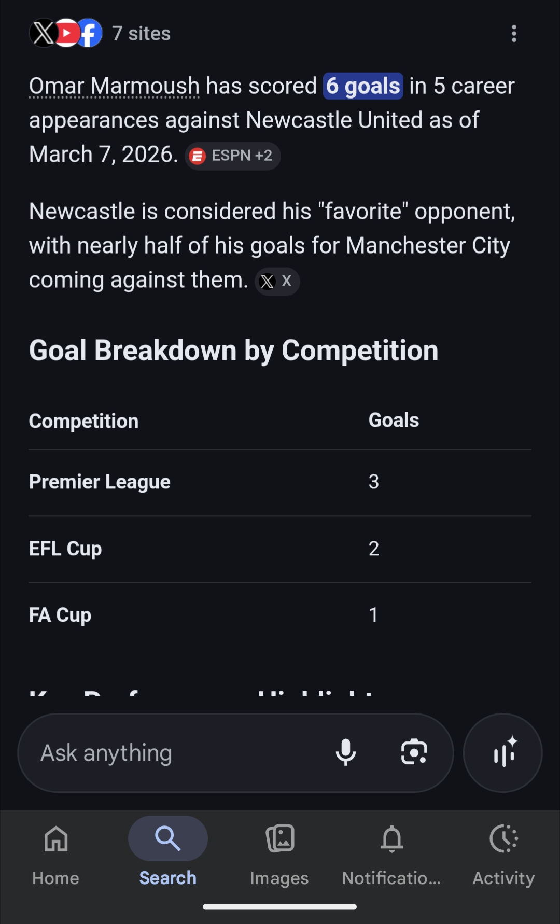
Task: Start AI live voice mode button
Action: [x=502, y=752]
